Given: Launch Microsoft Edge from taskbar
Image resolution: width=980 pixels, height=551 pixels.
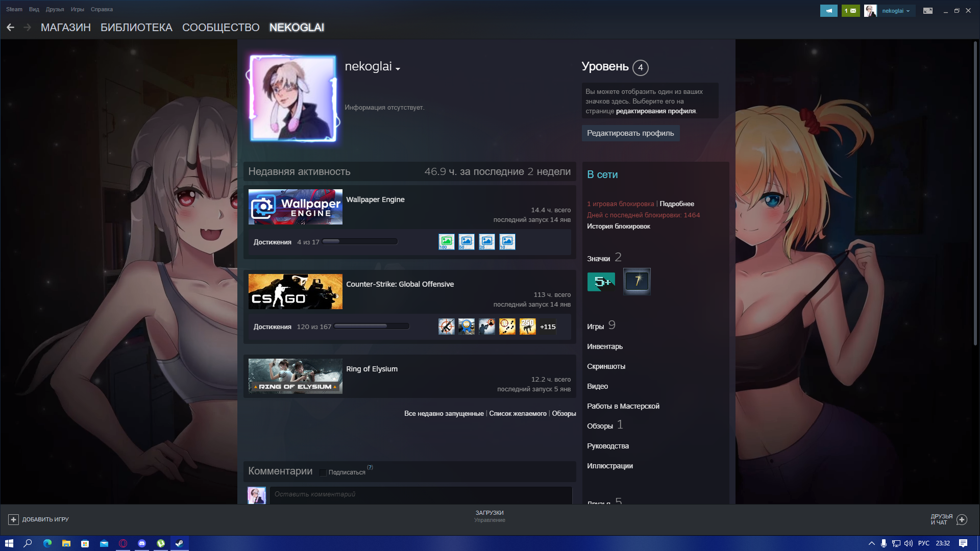Looking at the screenshot, I should [x=47, y=543].
